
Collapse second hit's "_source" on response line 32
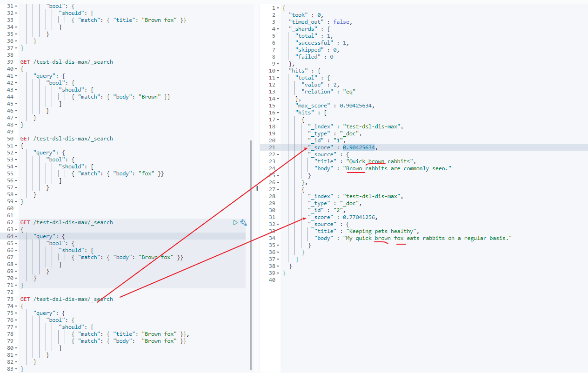278,224
